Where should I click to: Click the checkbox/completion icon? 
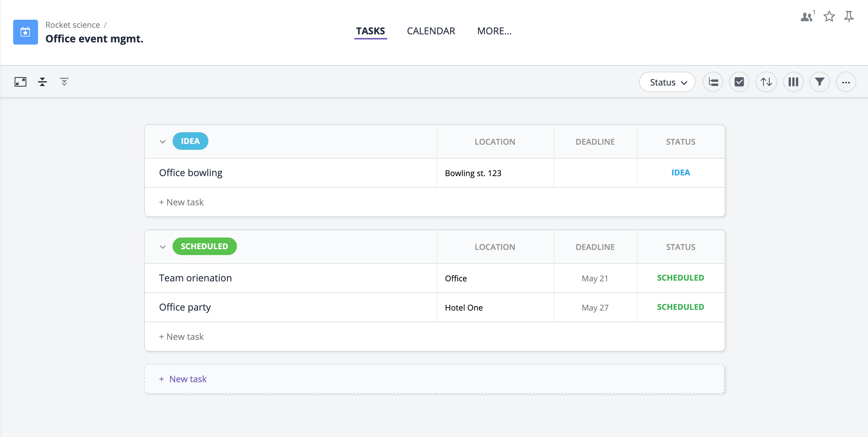pyautogui.click(x=739, y=82)
